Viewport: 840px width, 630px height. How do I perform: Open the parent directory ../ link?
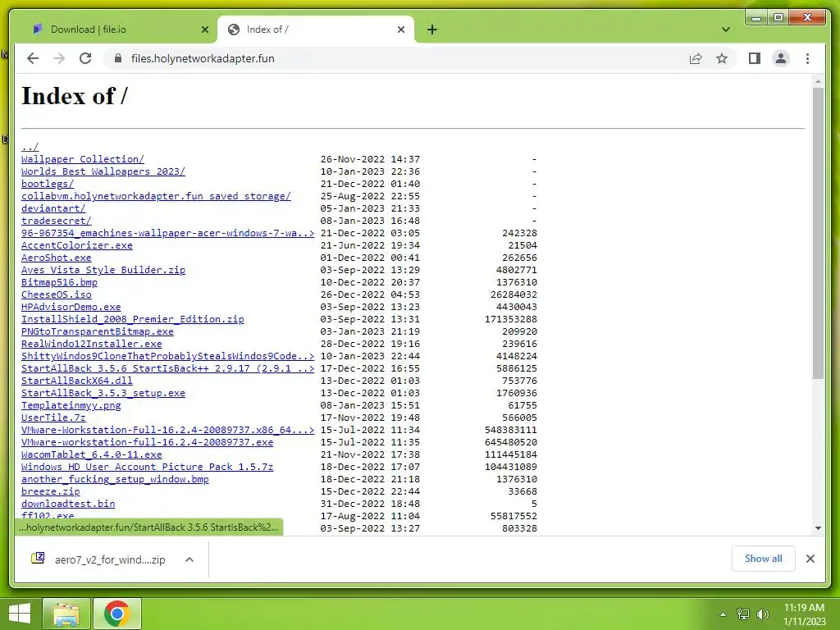pos(30,147)
